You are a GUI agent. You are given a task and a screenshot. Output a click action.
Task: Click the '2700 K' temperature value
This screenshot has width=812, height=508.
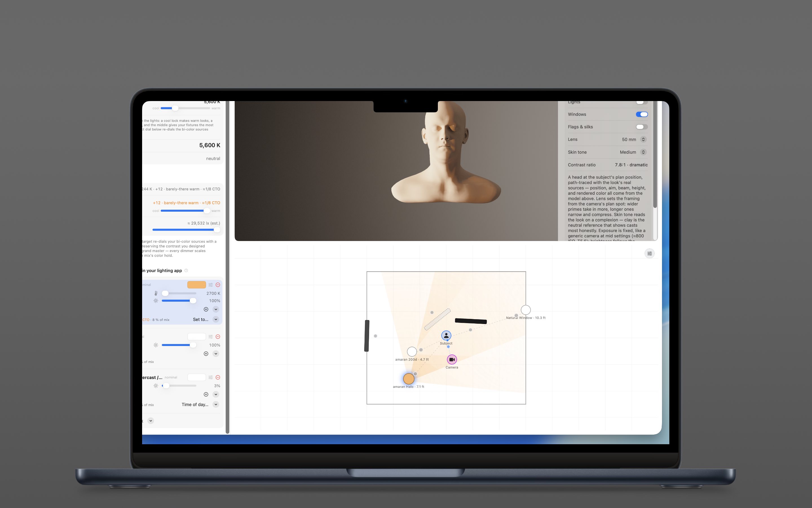pyautogui.click(x=213, y=293)
